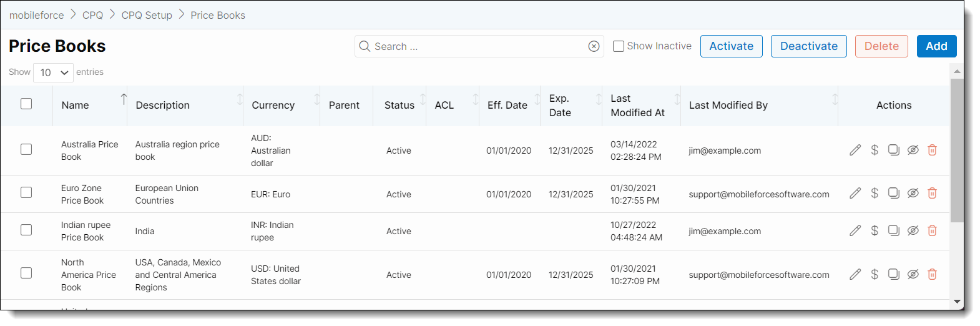This screenshot has height=326, width=980.
Task: Enable the Show Inactive checkbox
Action: pos(619,46)
